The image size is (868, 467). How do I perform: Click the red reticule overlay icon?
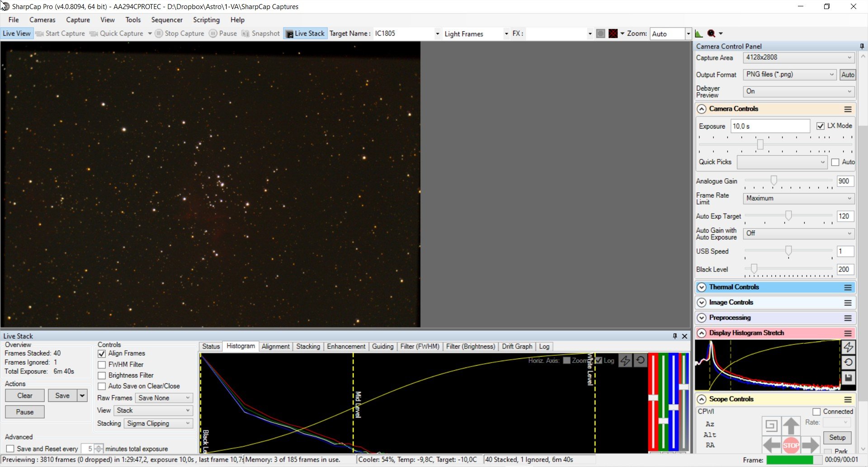[x=613, y=33]
